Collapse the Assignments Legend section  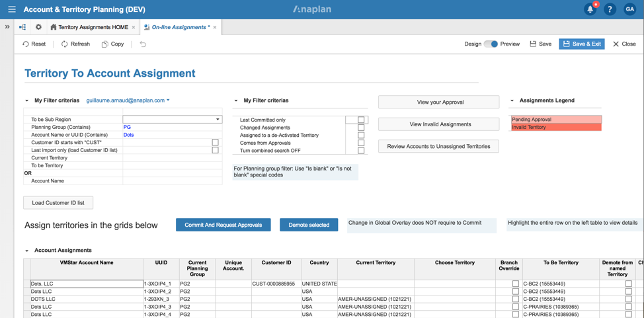(x=512, y=100)
